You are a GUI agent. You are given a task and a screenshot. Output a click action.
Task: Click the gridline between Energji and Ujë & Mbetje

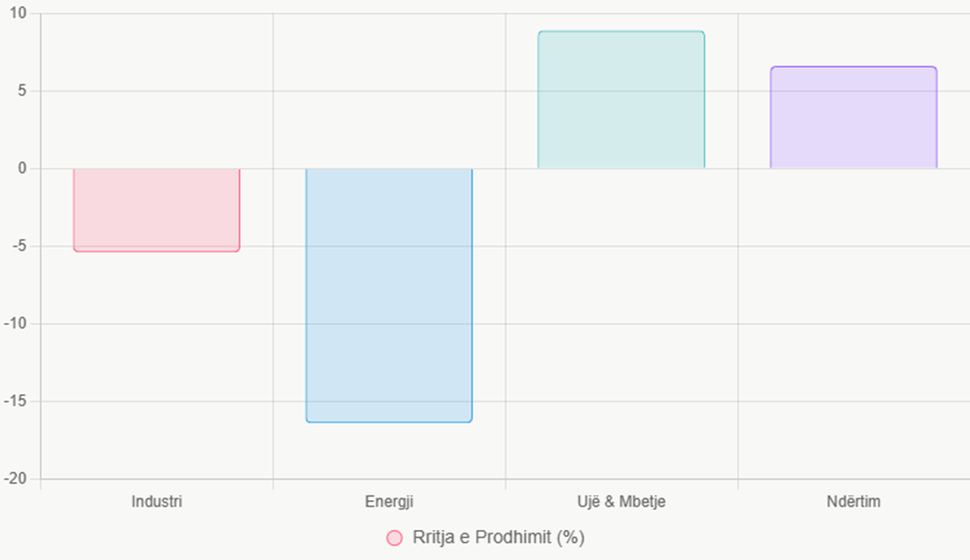point(505,298)
